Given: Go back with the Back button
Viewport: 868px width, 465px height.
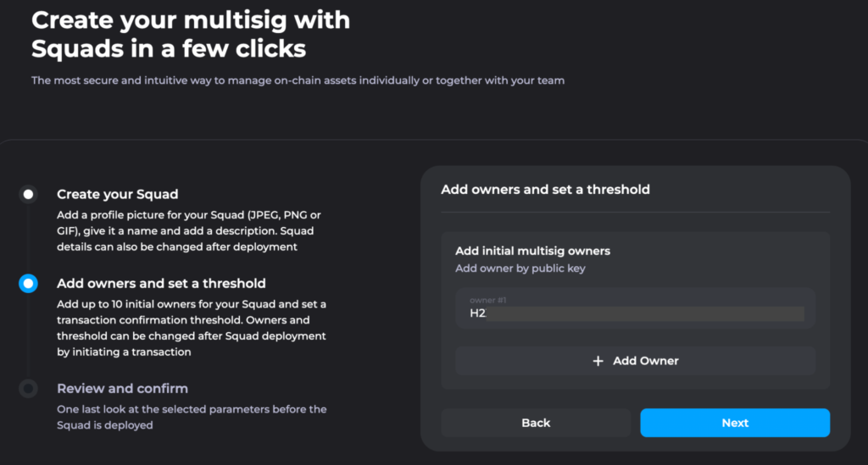Looking at the screenshot, I should coord(536,423).
